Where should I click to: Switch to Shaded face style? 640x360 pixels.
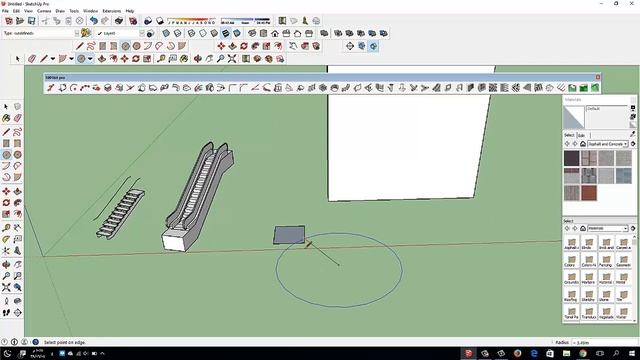pyautogui.click(x=214, y=33)
